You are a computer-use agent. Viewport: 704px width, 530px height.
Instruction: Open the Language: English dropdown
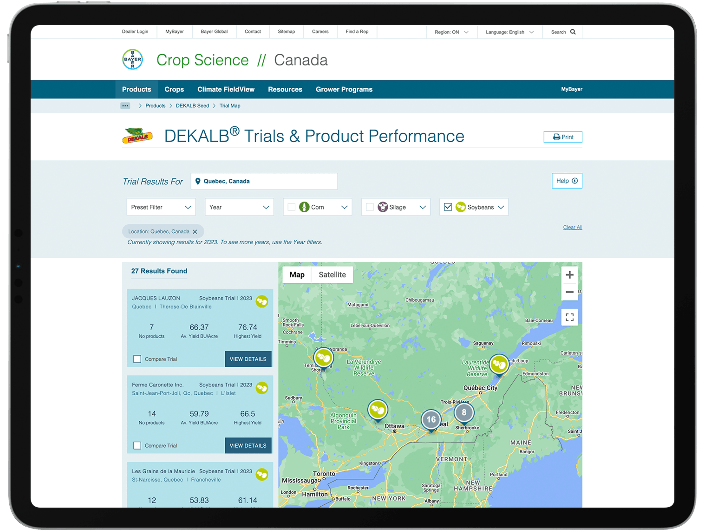click(x=510, y=32)
